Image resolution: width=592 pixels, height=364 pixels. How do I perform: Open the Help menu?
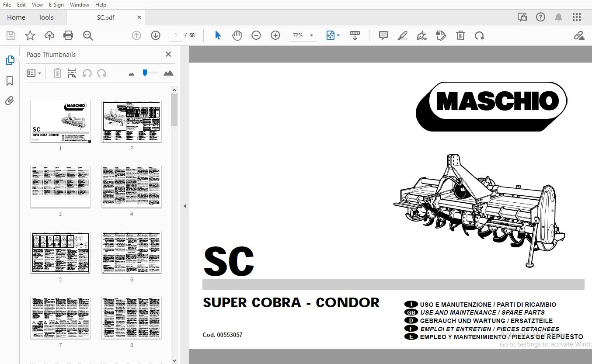[x=101, y=4]
